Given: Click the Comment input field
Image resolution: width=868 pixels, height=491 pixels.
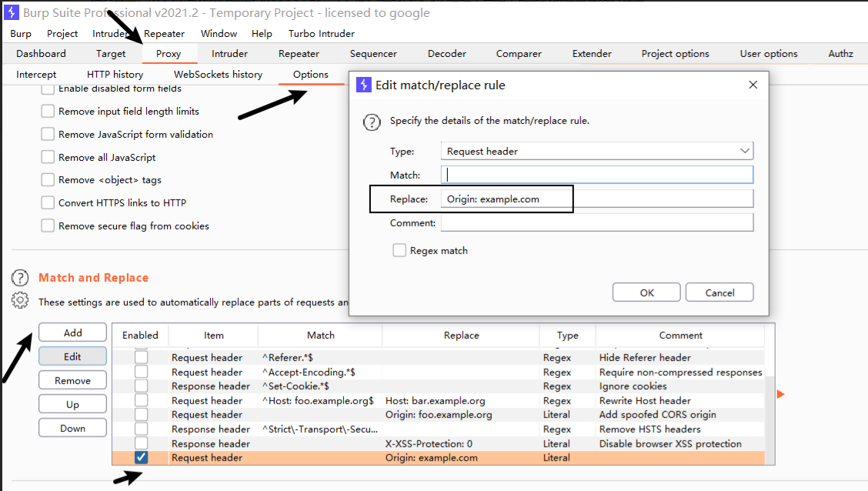Looking at the screenshot, I should [597, 222].
